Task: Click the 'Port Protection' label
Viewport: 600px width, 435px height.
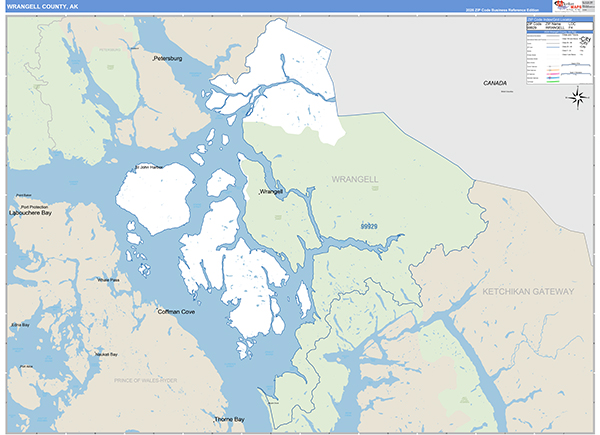Action: (x=34, y=207)
